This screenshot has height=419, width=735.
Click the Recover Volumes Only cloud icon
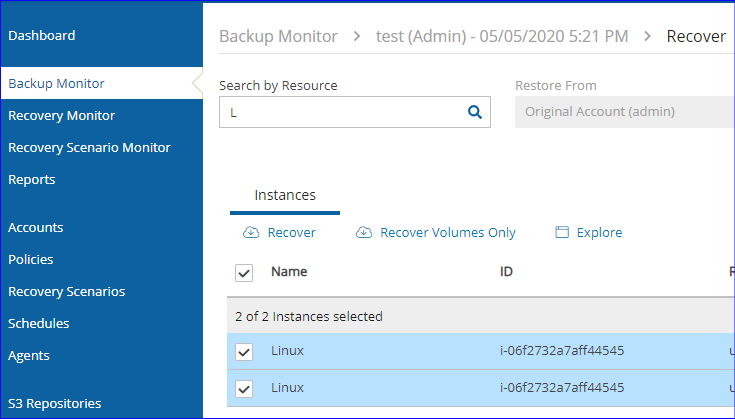364,233
